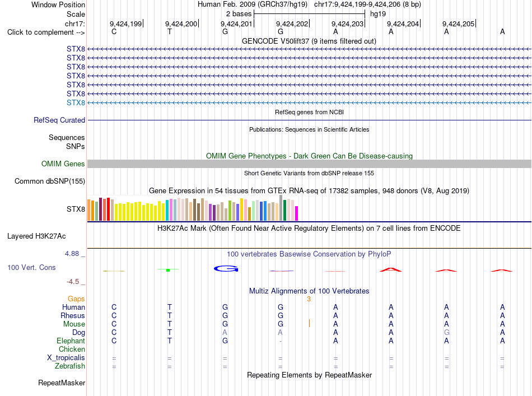The width and height of the screenshot is (532, 396).
Task: Click the reference base T in the ruler row
Action: 170,31
